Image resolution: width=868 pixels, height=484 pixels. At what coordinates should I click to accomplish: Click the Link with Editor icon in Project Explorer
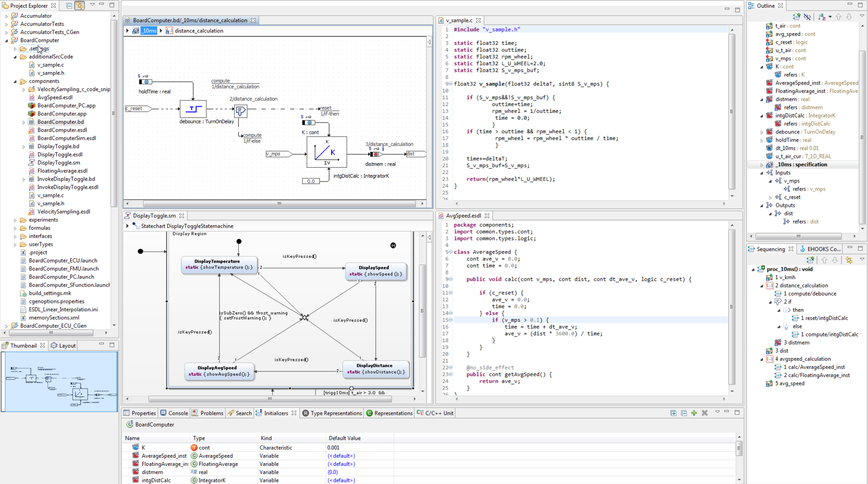[80, 5]
